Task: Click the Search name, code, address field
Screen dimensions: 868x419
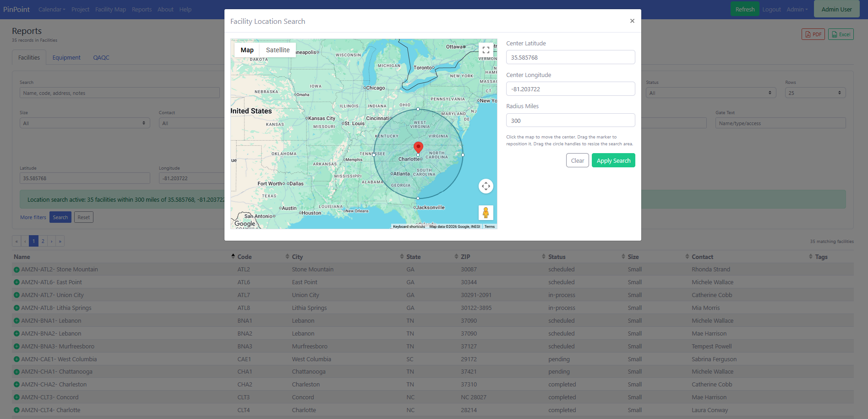Action: pyautogui.click(x=120, y=93)
